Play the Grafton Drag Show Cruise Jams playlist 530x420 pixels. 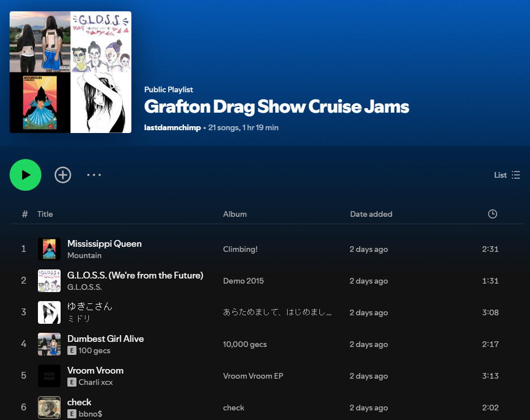click(25, 175)
